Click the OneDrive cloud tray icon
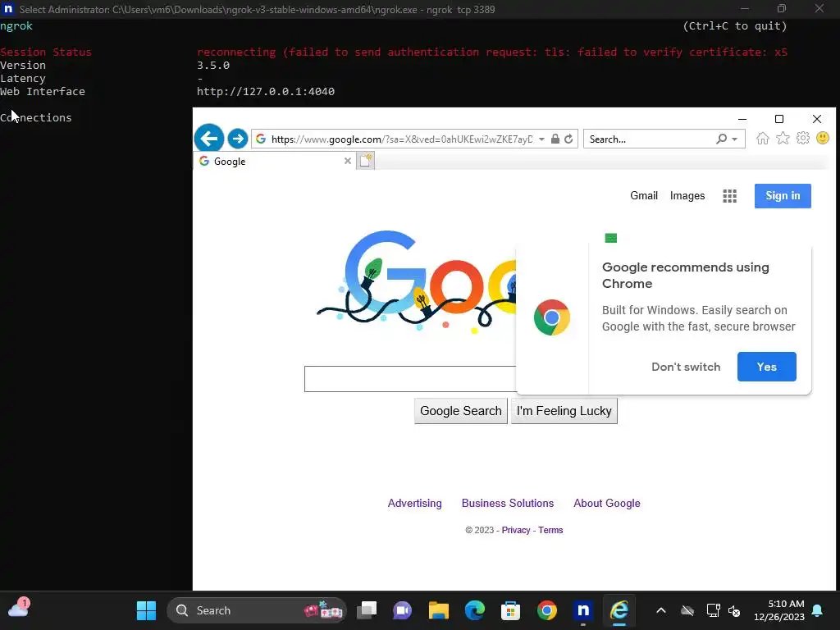Viewport: 840px width, 630px height. click(687, 610)
